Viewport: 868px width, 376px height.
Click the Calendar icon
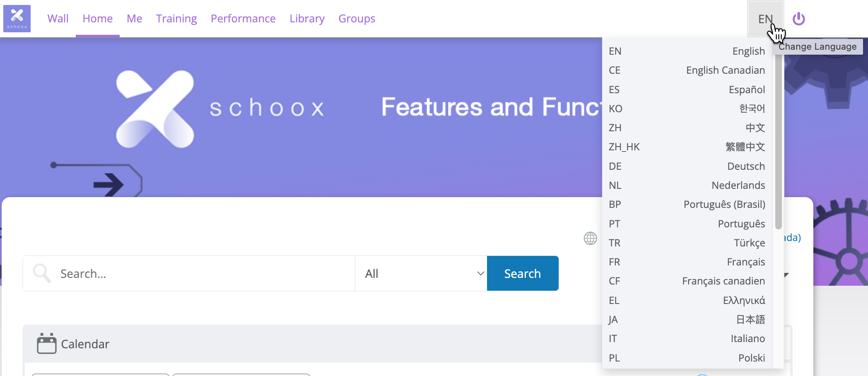tap(46, 343)
